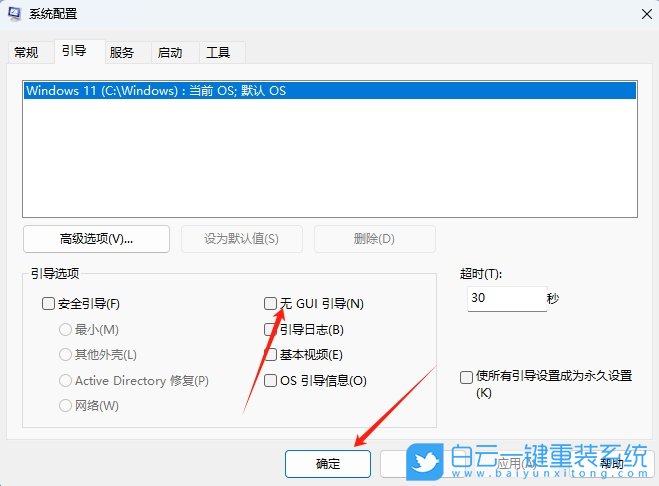Screen dimensions: 659x486
Task: Check the 基本视频(E) option
Action: click(271, 354)
